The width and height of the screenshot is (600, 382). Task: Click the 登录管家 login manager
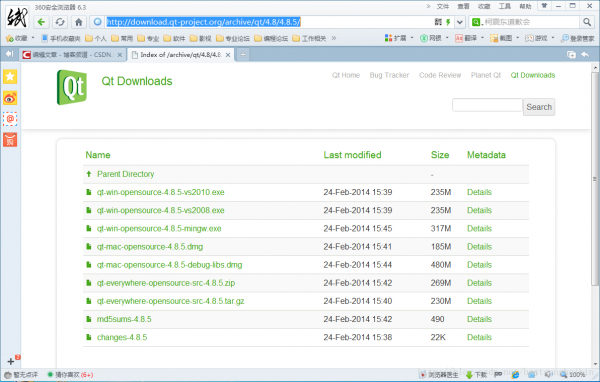coord(577,38)
